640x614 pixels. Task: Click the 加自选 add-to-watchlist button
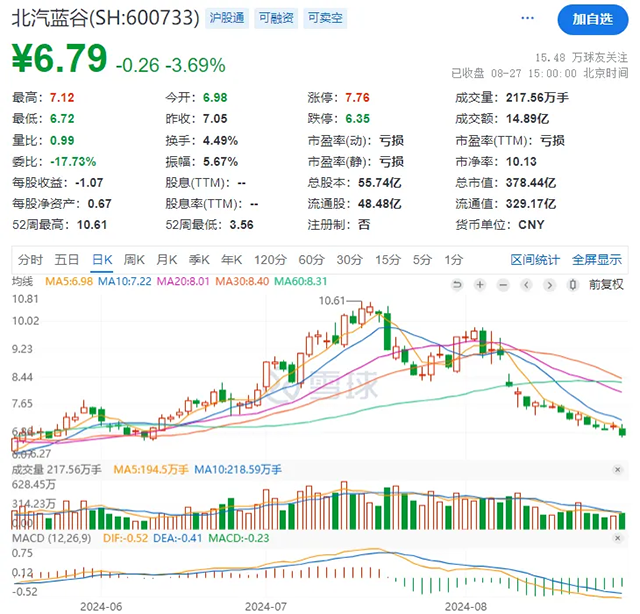[x=593, y=20]
